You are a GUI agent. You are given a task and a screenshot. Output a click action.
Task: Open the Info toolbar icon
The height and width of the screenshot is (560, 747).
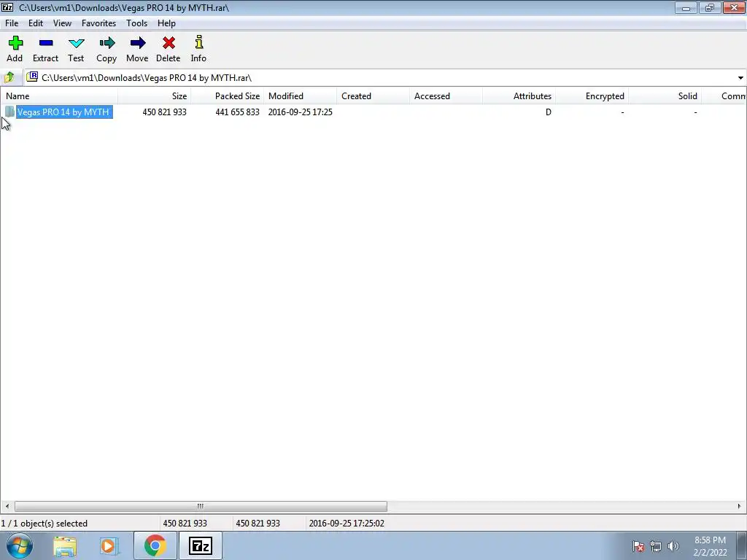click(199, 42)
